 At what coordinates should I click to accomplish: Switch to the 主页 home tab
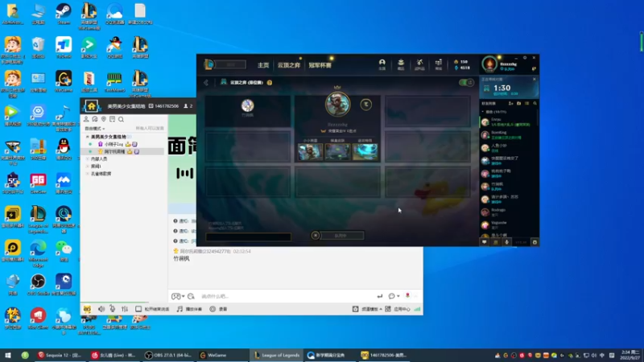pyautogui.click(x=263, y=65)
